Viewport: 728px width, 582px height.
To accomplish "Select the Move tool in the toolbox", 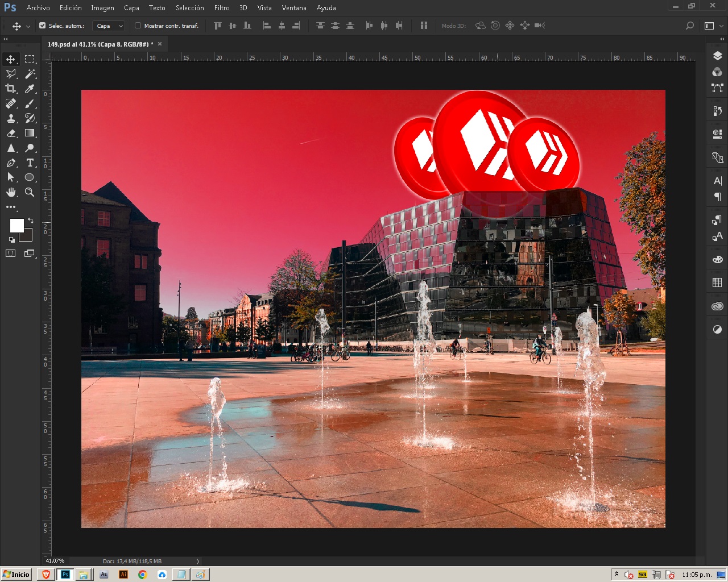I will 11,59.
